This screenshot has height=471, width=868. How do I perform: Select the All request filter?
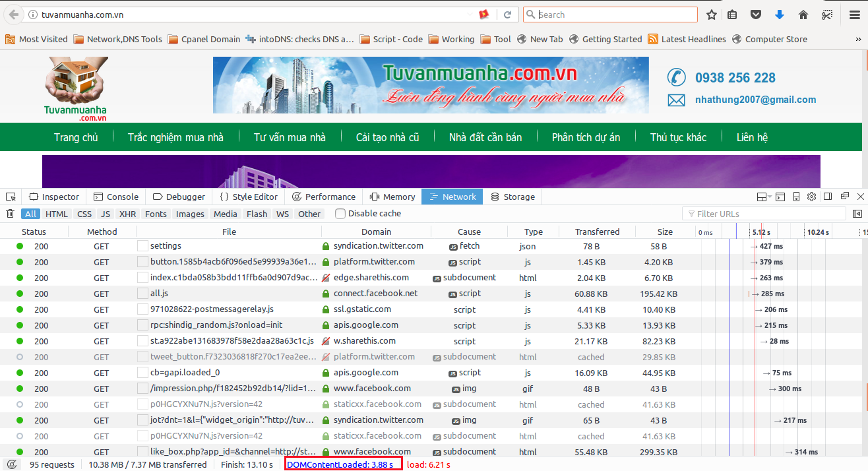pyautogui.click(x=30, y=214)
